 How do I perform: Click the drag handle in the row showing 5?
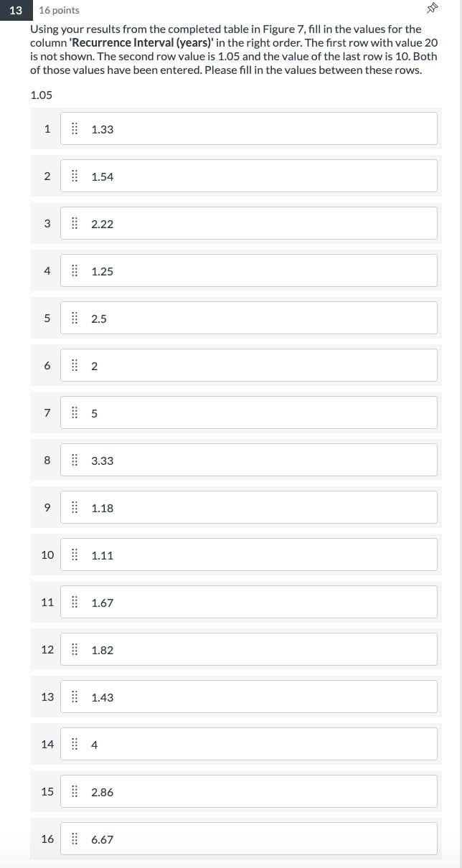coord(75,412)
